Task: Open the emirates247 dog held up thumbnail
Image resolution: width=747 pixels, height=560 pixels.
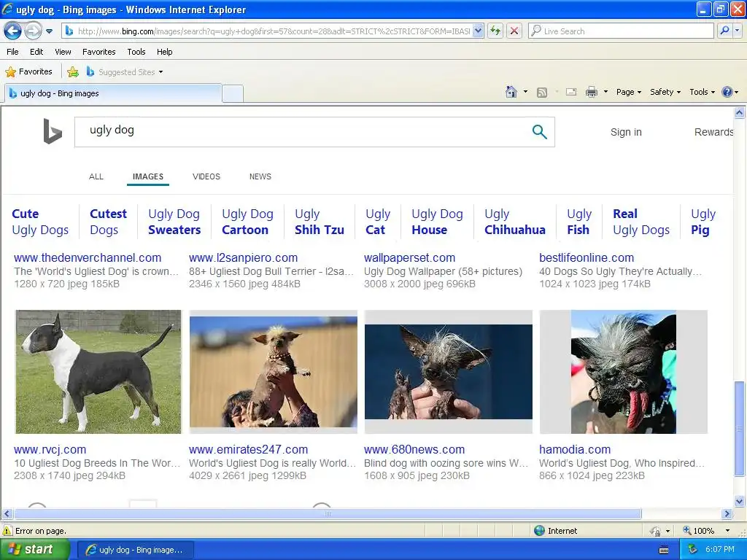Action: 273,371
